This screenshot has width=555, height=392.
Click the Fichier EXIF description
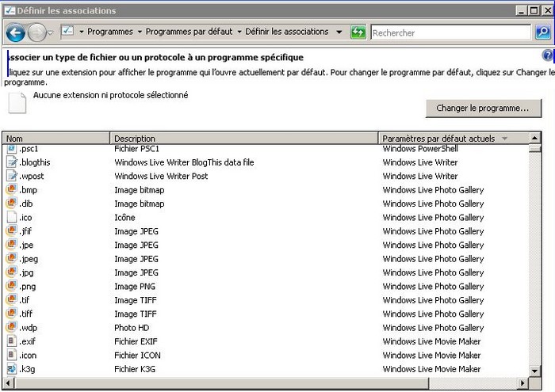(136, 341)
